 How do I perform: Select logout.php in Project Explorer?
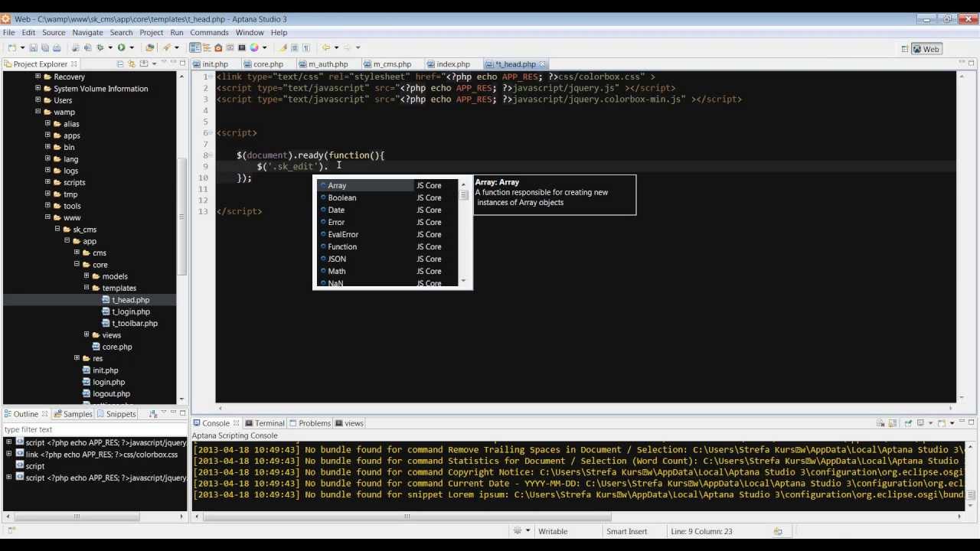click(x=111, y=393)
